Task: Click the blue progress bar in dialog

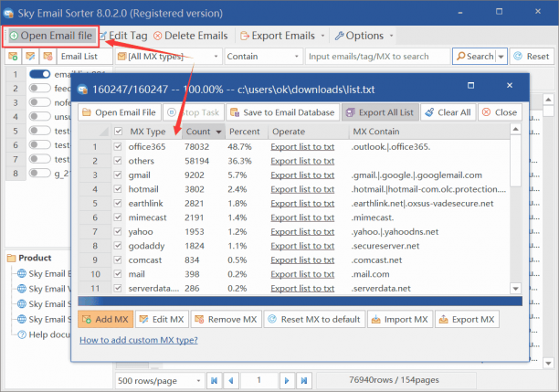Action: (x=301, y=301)
